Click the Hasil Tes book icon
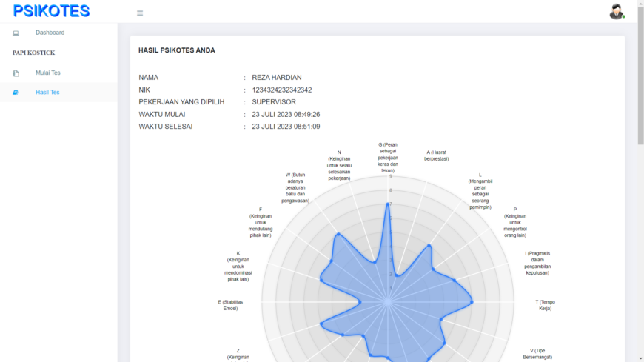 pyautogui.click(x=16, y=93)
